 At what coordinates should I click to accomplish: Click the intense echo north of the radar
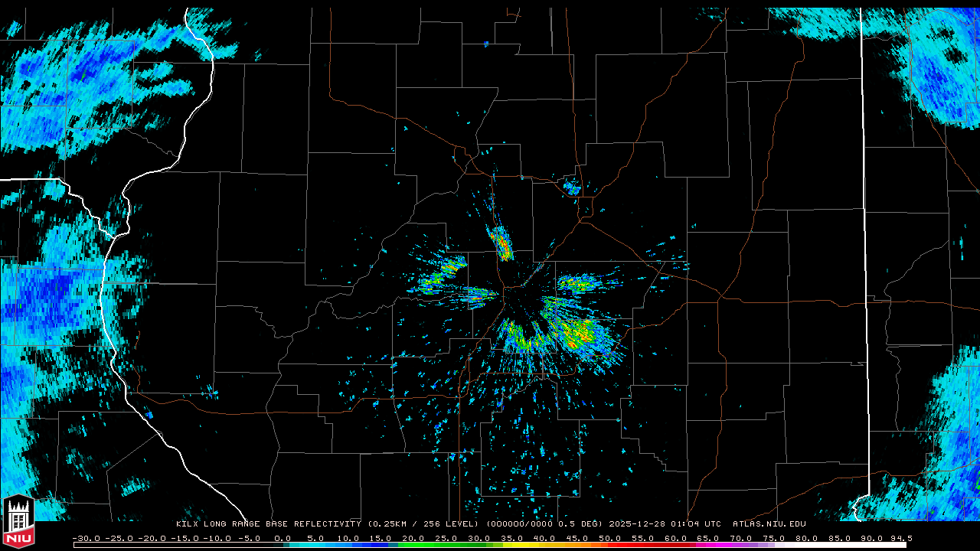502,245
